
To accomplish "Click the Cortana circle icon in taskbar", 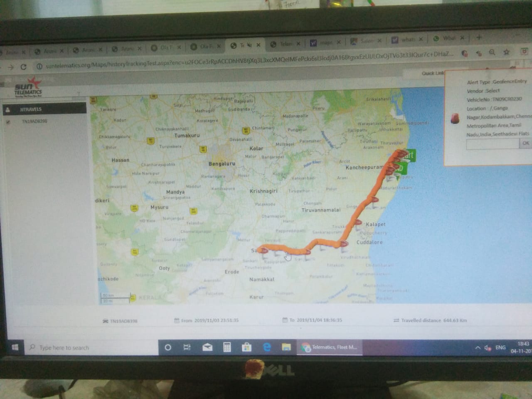I will 168,347.
